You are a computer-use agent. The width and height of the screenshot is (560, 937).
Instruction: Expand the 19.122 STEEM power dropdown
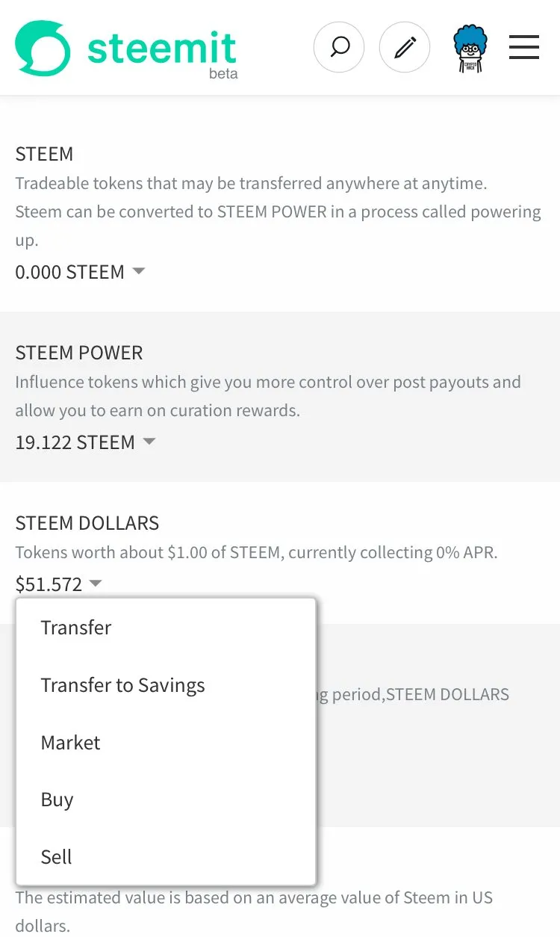[75, 442]
